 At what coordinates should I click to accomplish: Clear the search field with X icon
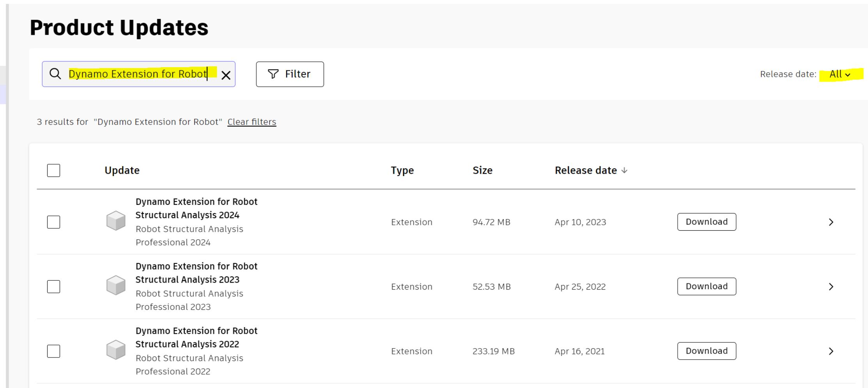click(226, 75)
